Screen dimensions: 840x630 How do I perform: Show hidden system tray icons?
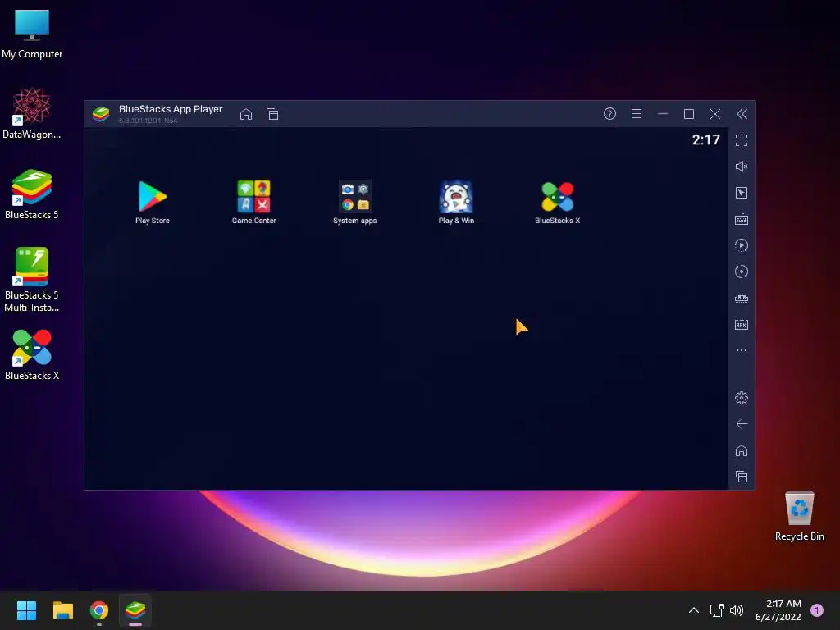pos(694,610)
